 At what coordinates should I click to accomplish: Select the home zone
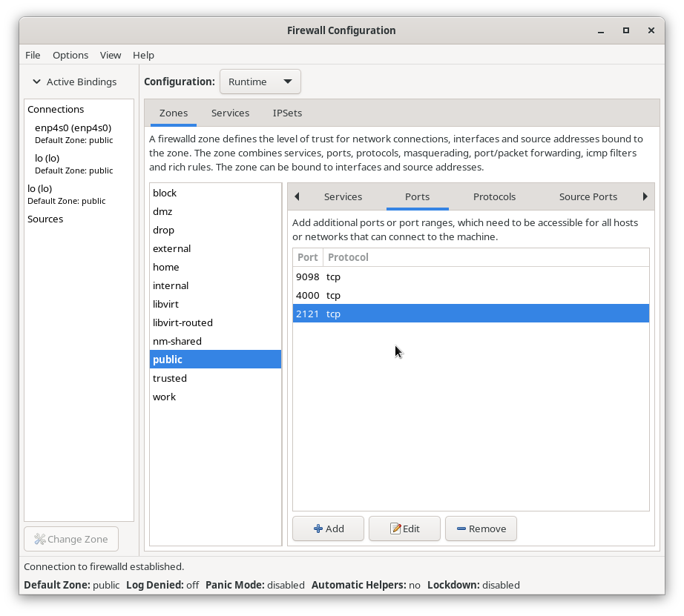point(215,268)
